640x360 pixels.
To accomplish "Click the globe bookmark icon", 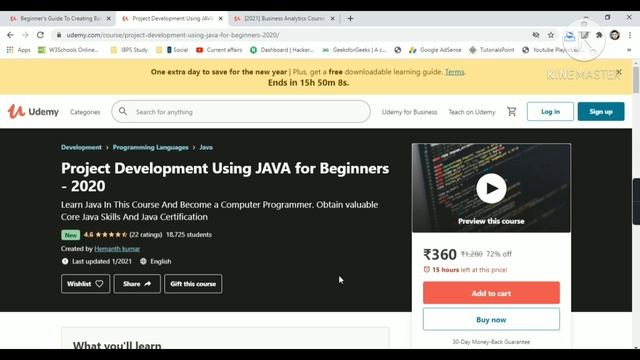I will pyautogui.click(x=398, y=50).
